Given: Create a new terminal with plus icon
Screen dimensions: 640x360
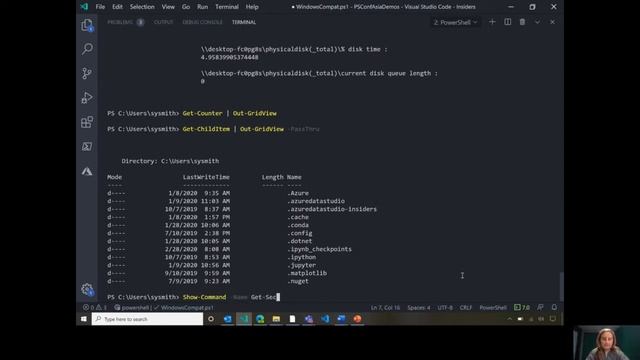Looking at the screenshot, I should [x=492, y=22].
